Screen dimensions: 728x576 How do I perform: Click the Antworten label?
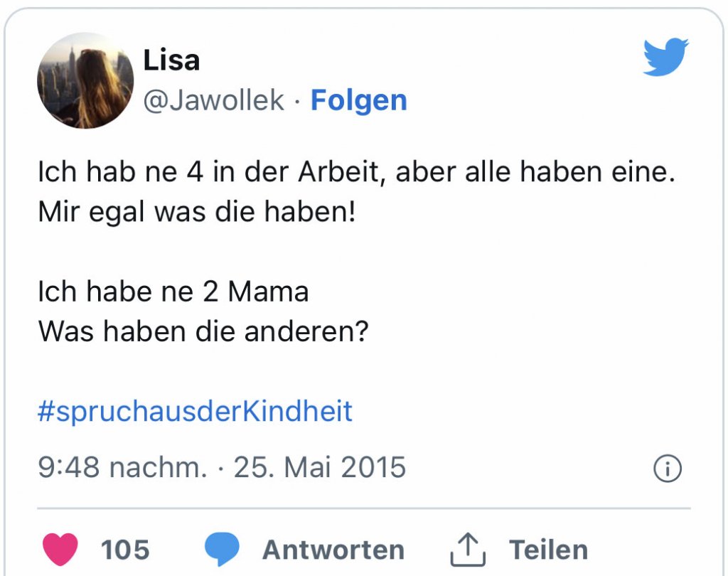point(333,550)
